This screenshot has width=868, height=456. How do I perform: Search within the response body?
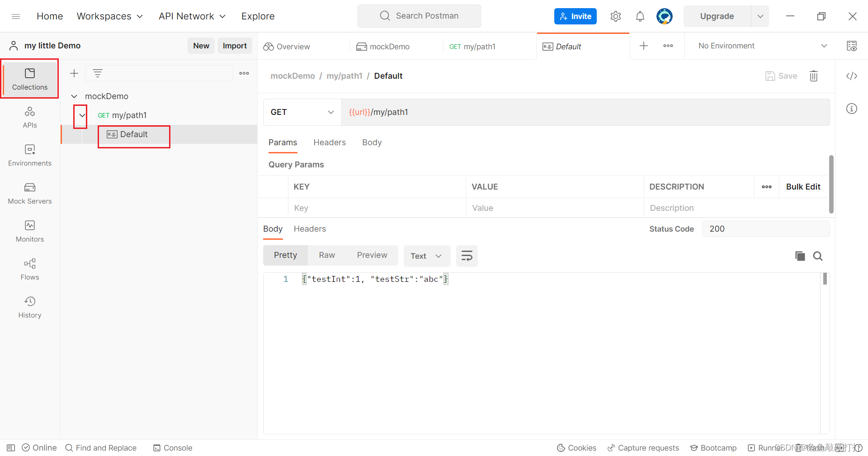[818, 256]
